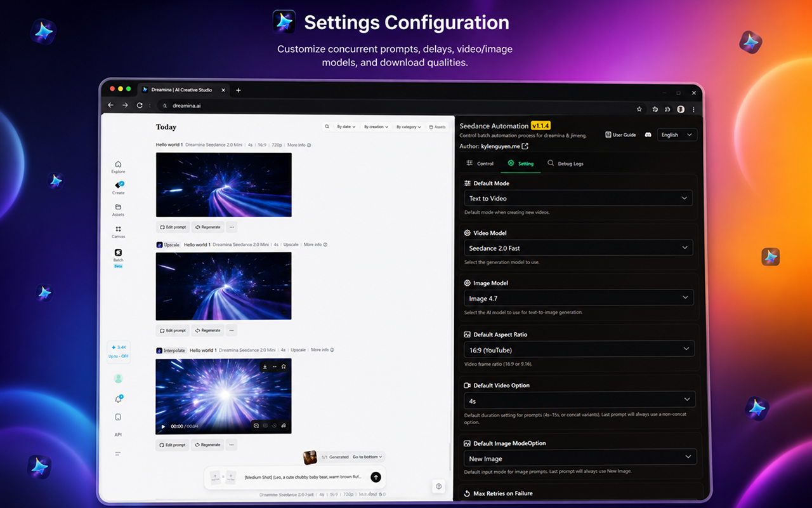Open the Create section in the sidebar
The width and height of the screenshot is (812, 508).
pyautogui.click(x=118, y=188)
